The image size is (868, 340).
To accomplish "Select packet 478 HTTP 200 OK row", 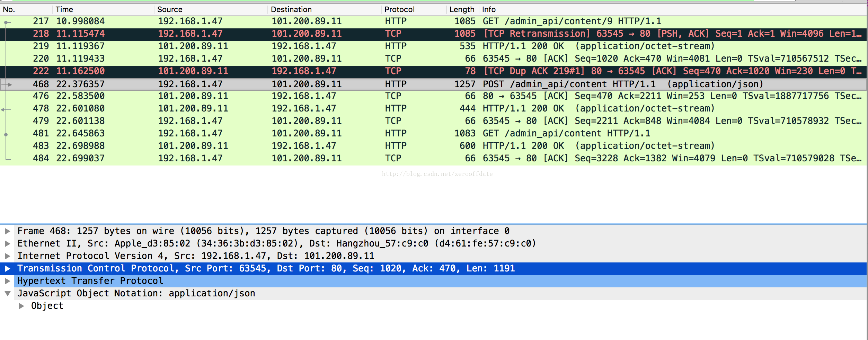I will coord(433,109).
